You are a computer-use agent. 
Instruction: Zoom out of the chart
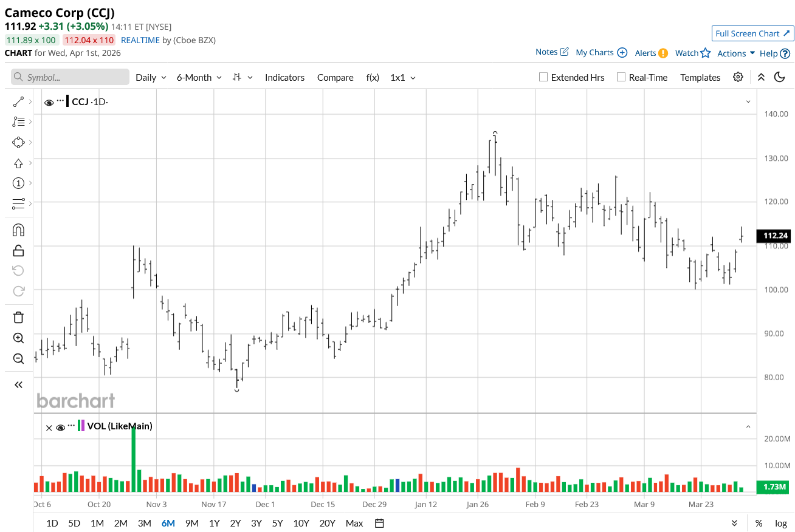tap(18, 358)
